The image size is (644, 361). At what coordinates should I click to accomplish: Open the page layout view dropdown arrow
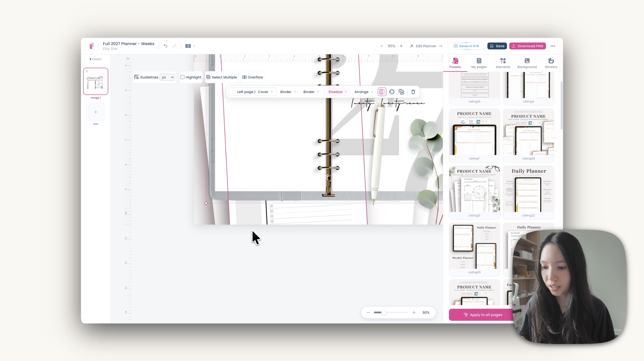pyautogui.click(x=194, y=46)
